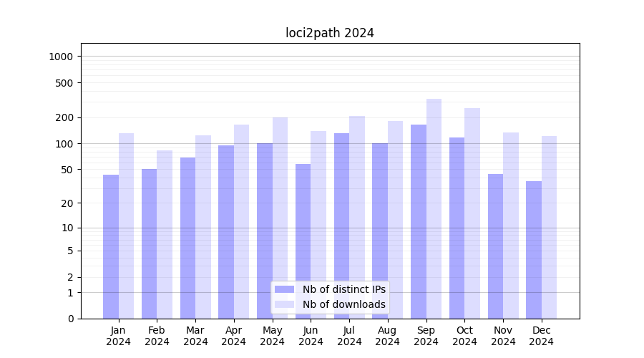The height and width of the screenshot is (358, 644).
Task: Select the January distinct IPs bar
Action: tap(111, 247)
